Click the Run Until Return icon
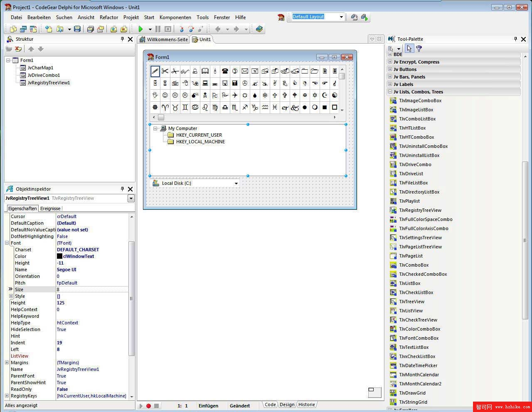Image resolution: width=532 pixels, height=412 pixels. pos(201,29)
